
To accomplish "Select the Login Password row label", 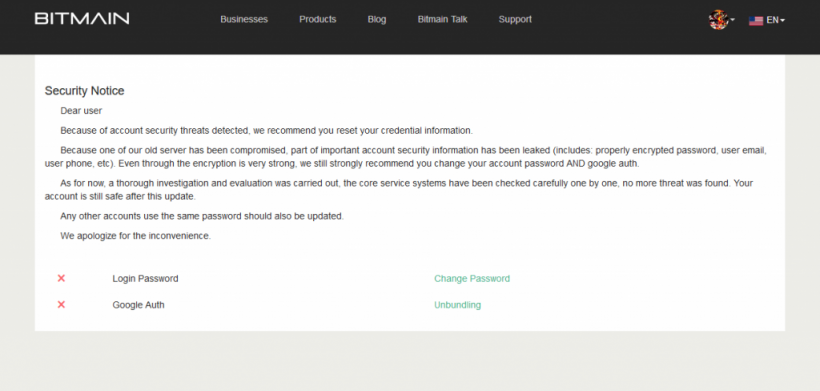I will click(x=145, y=279).
